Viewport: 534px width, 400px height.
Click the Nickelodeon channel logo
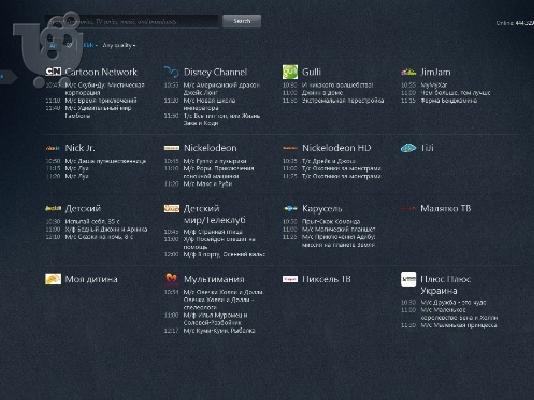(x=171, y=148)
